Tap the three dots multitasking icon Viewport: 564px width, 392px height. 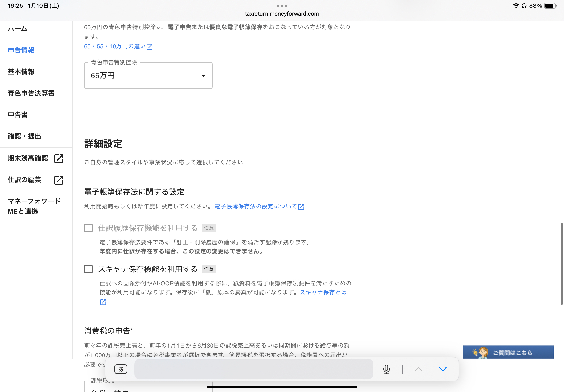click(x=282, y=6)
